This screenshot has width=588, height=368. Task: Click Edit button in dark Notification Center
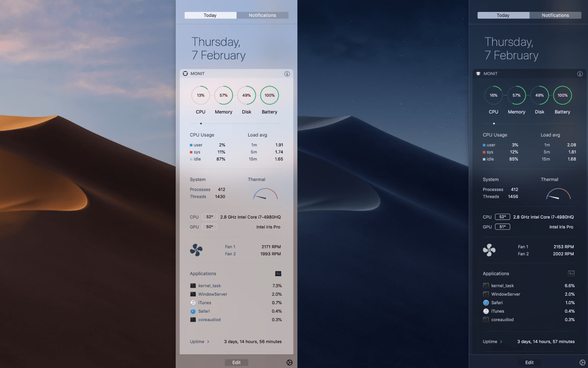pyautogui.click(x=529, y=362)
